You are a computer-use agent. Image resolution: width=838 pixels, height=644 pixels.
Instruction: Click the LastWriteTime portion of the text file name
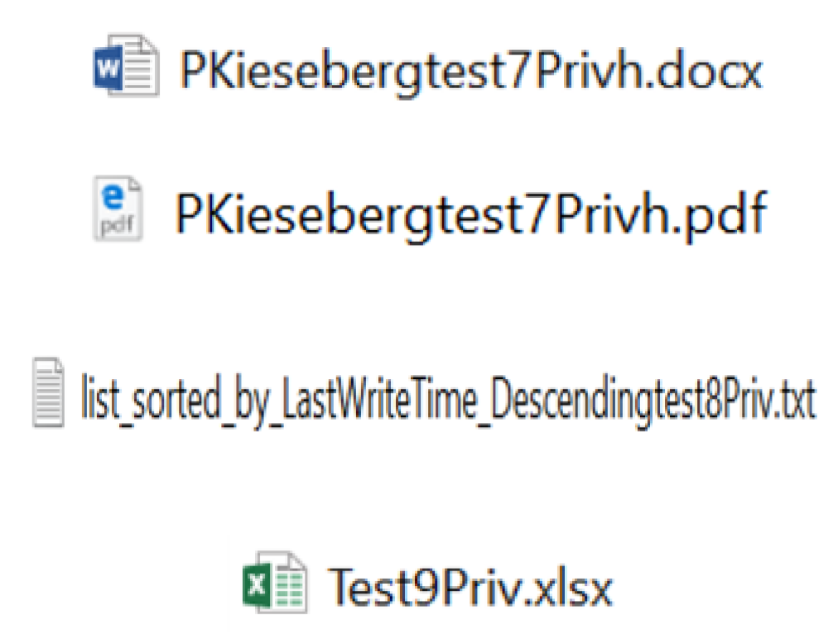pos(378,397)
